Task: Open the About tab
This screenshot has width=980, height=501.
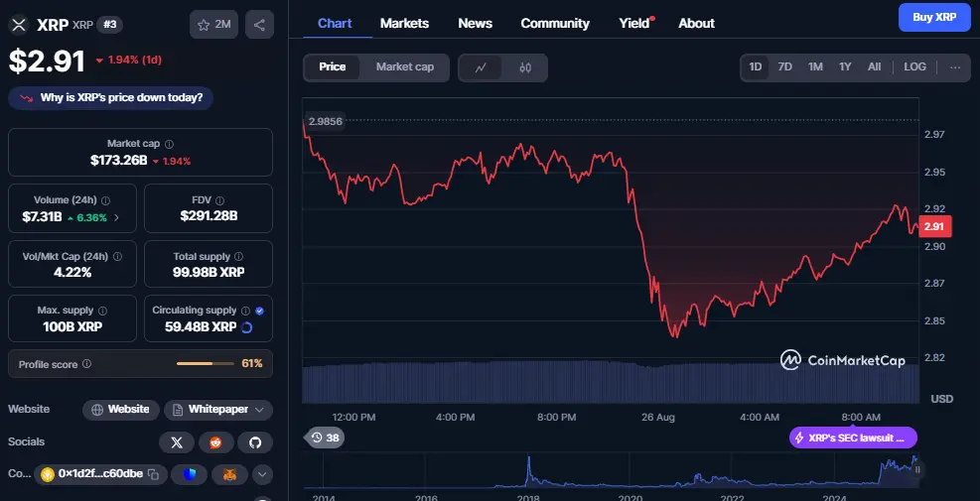Action: pyautogui.click(x=696, y=24)
